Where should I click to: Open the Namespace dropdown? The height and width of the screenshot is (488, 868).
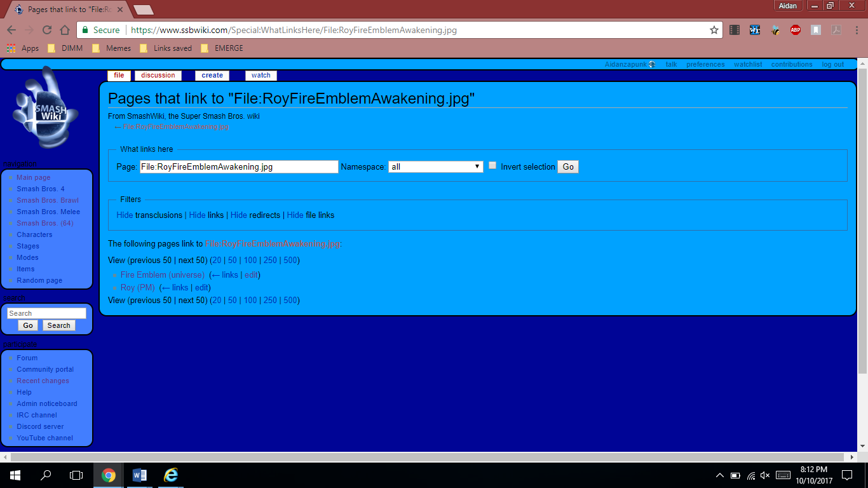[x=435, y=166]
